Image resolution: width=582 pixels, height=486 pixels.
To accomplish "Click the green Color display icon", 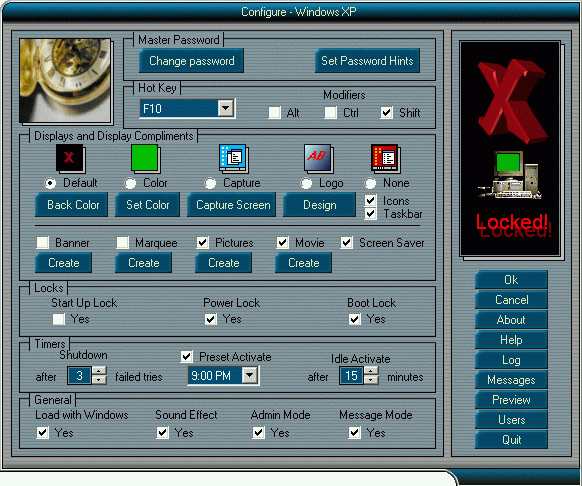I will click(x=145, y=158).
